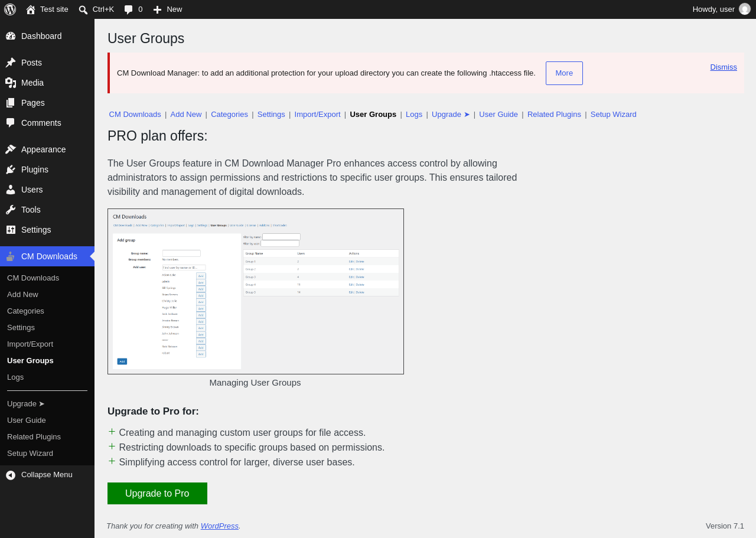
Task: Click the PRO plan offers heading
Action: pos(158,136)
